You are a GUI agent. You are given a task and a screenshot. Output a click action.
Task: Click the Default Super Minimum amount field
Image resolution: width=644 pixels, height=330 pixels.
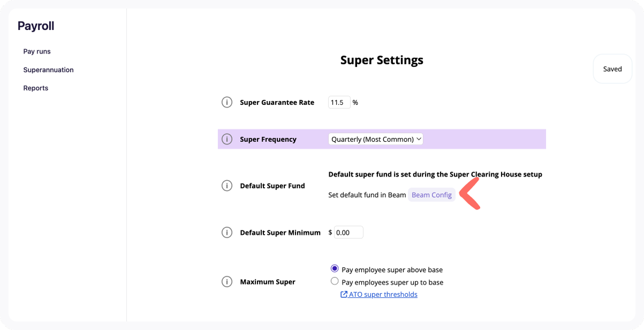tap(348, 232)
